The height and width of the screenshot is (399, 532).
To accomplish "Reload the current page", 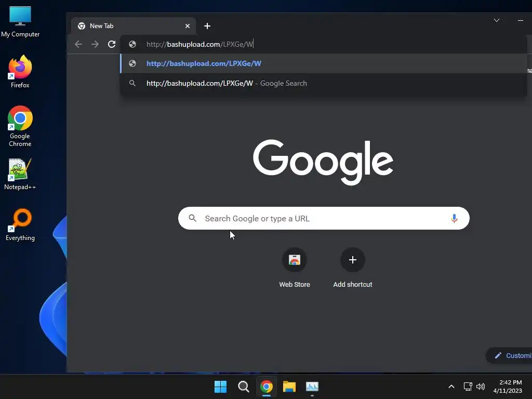I will point(112,44).
